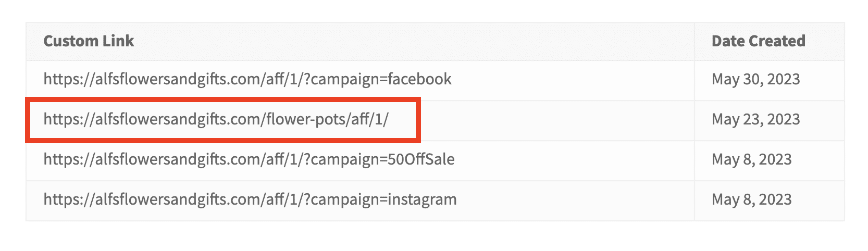Open the campaign=instagram affiliate link
The image size is (868, 251).
point(250,199)
